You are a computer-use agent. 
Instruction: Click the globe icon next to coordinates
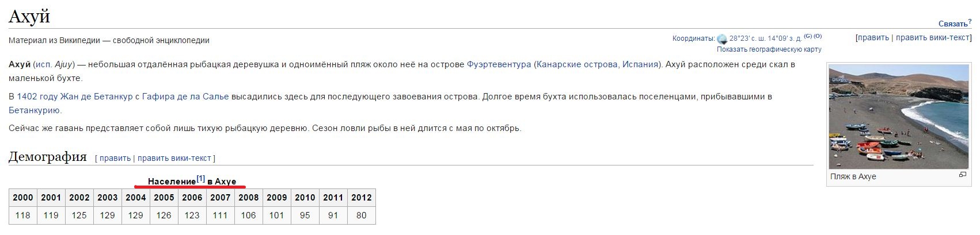pos(722,39)
